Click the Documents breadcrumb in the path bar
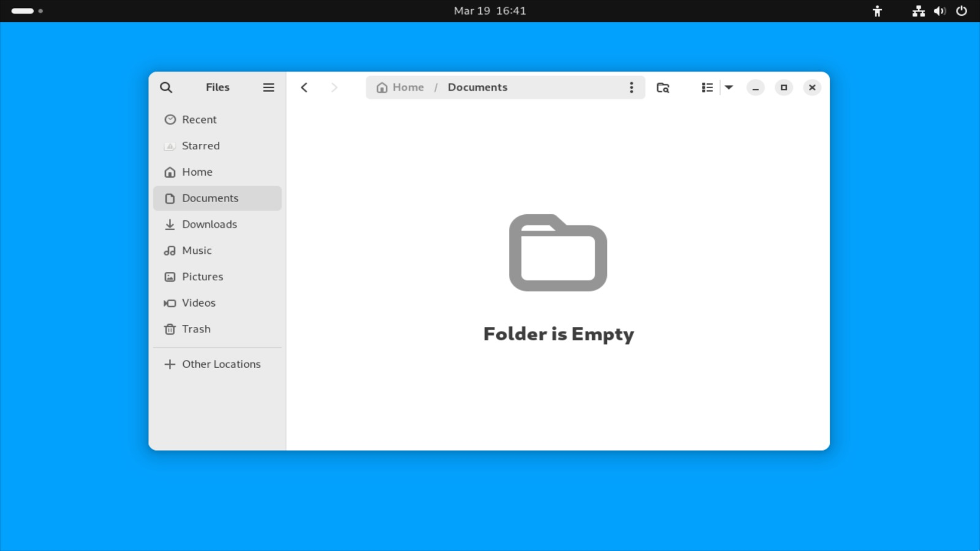This screenshot has width=980, height=551. [477, 87]
